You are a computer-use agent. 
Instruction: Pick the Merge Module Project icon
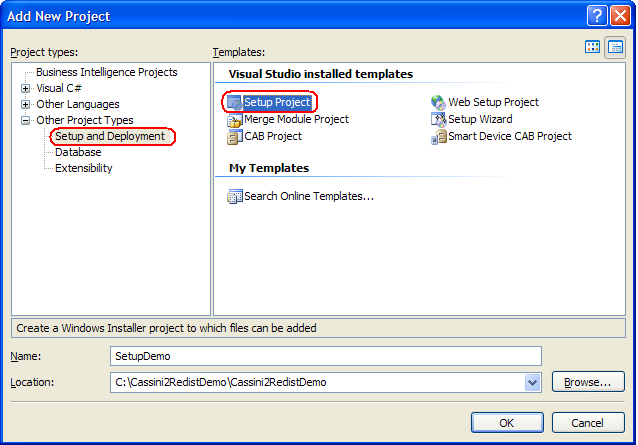(234, 120)
